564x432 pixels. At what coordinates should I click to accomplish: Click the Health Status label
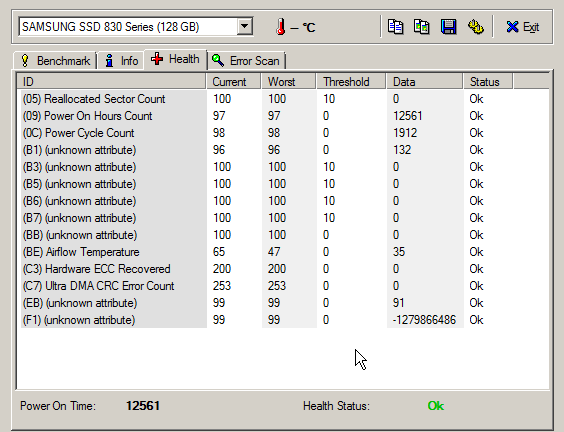pos(336,406)
